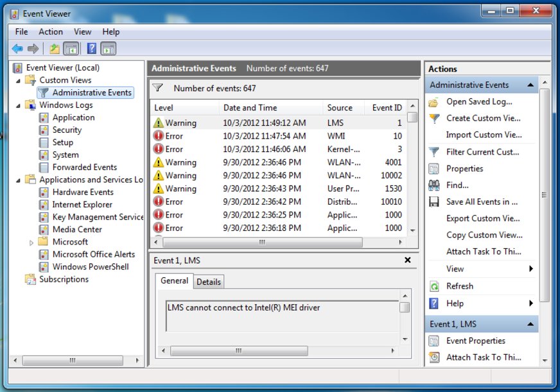Click Create Custom View action link
Image resolution: width=560 pixels, height=392 pixels.
[x=484, y=118]
